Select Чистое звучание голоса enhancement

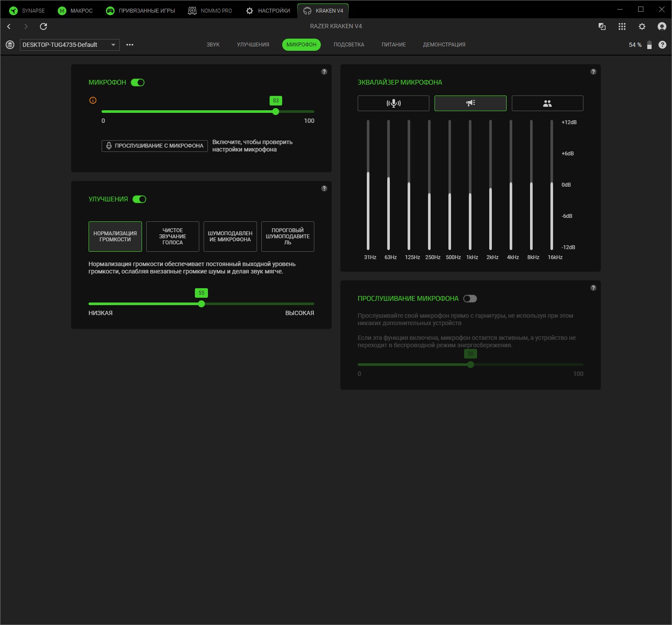coord(173,237)
